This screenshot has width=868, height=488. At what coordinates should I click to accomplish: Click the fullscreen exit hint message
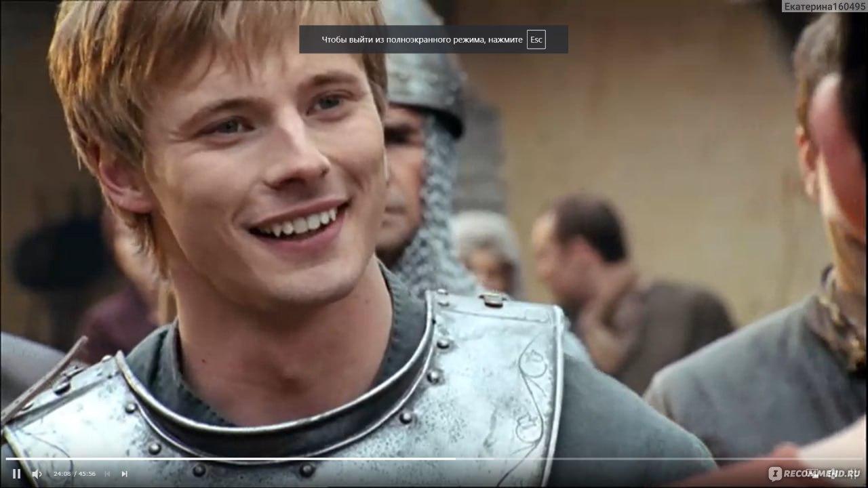pyautogui.click(x=422, y=40)
